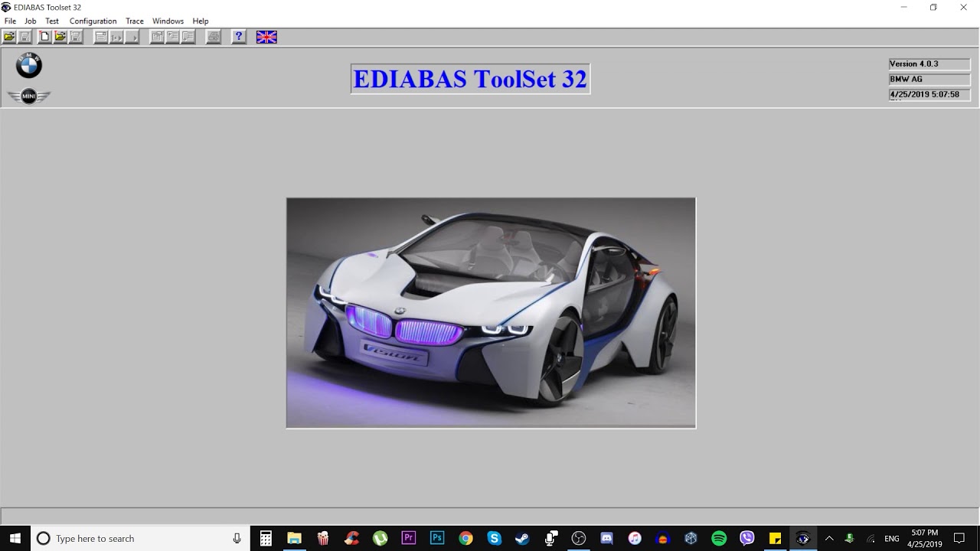This screenshot has height=551, width=980.
Task: Click the grayed stacked disks save icon
Action: [76, 37]
